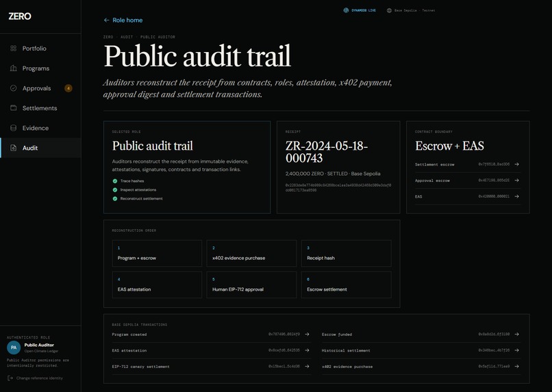Viewport: 552px width, 392px height.
Task: Select step 4 EAS attestation card
Action: click(x=157, y=285)
